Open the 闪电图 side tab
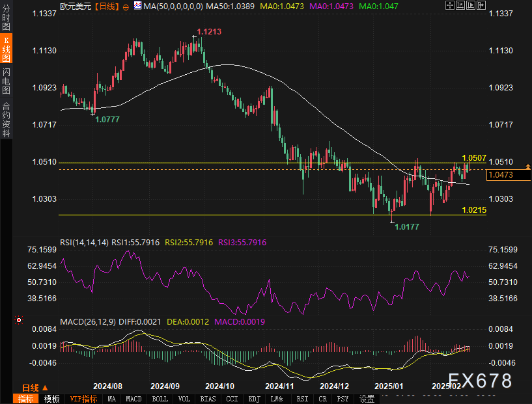532x404 pixels. click(6, 79)
